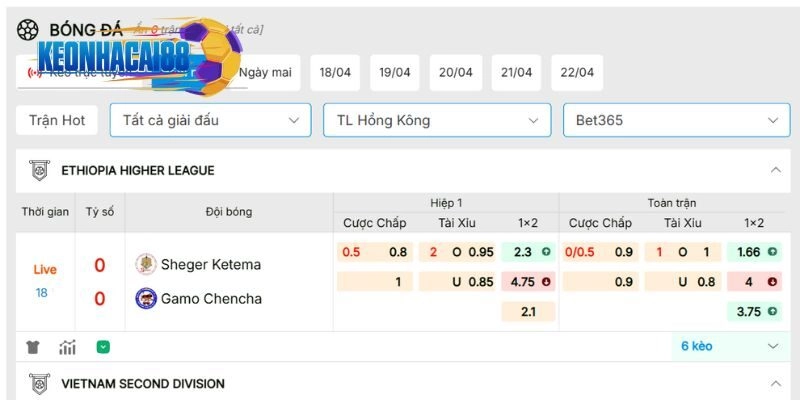
Task: Open the match statistics chart icon
Action: coord(68,347)
